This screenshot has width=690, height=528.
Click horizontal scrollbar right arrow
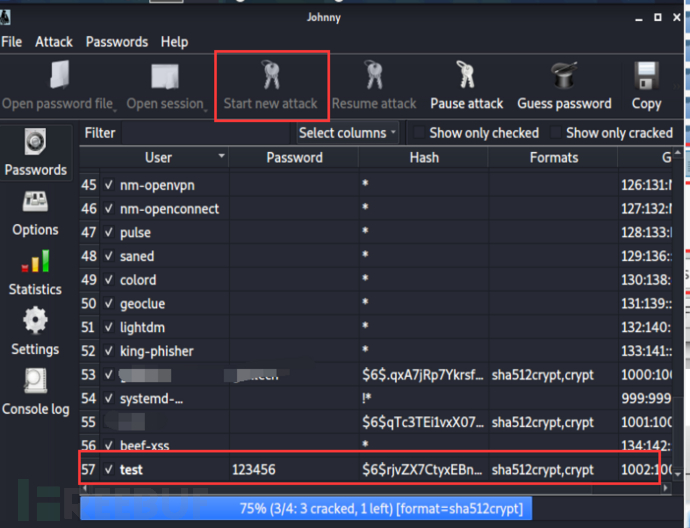pyautogui.click(x=666, y=488)
